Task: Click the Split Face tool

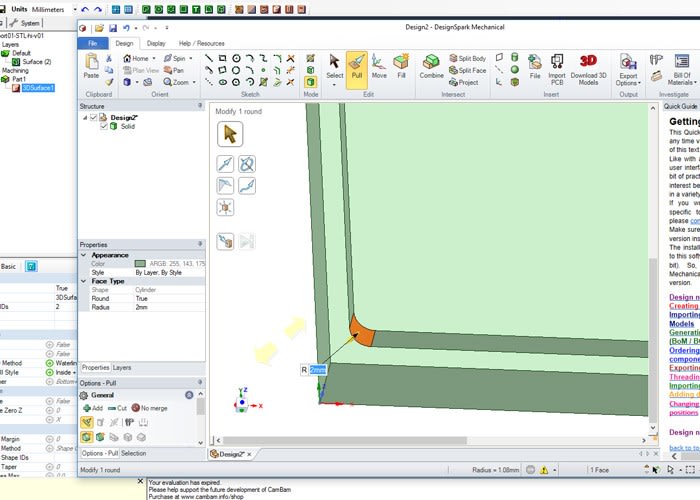Action: click(x=467, y=71)
